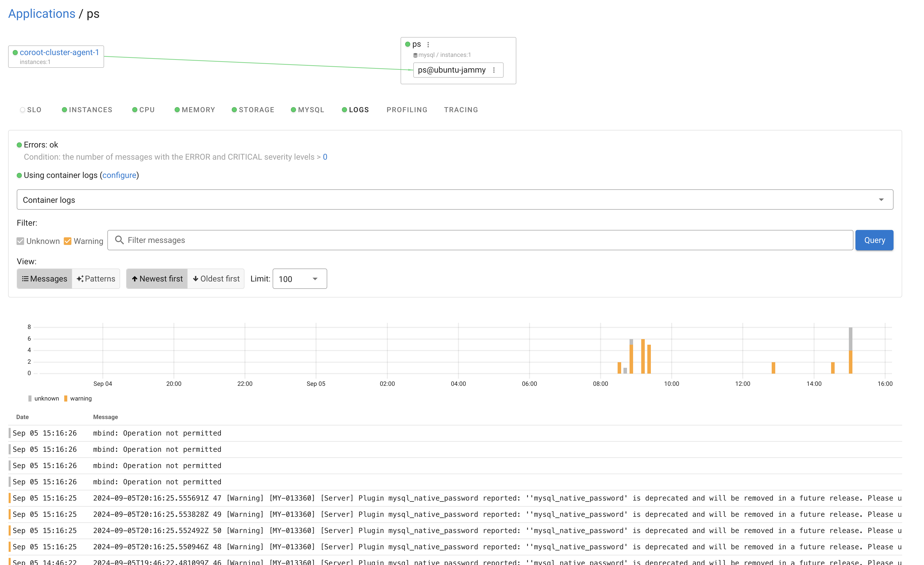
Task: Open the SLO tab
Action: tap(31, 110)
